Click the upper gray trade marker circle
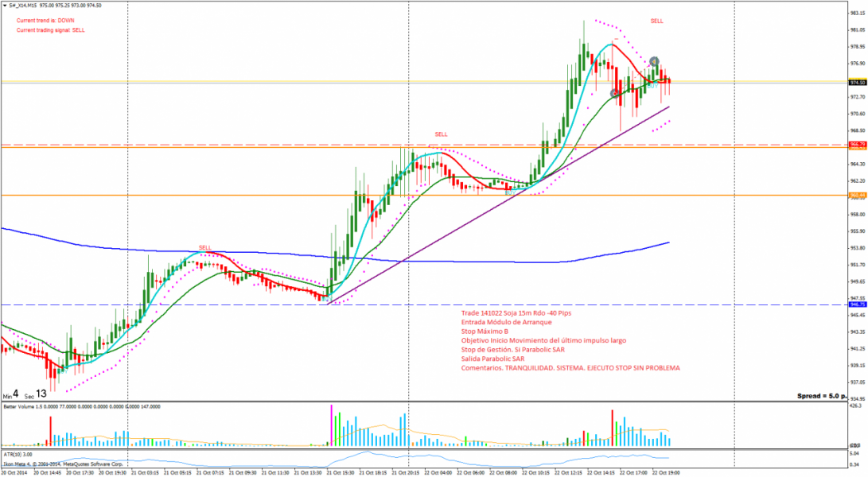This screenshot has width=868, height=477. (x=654, y=61)
